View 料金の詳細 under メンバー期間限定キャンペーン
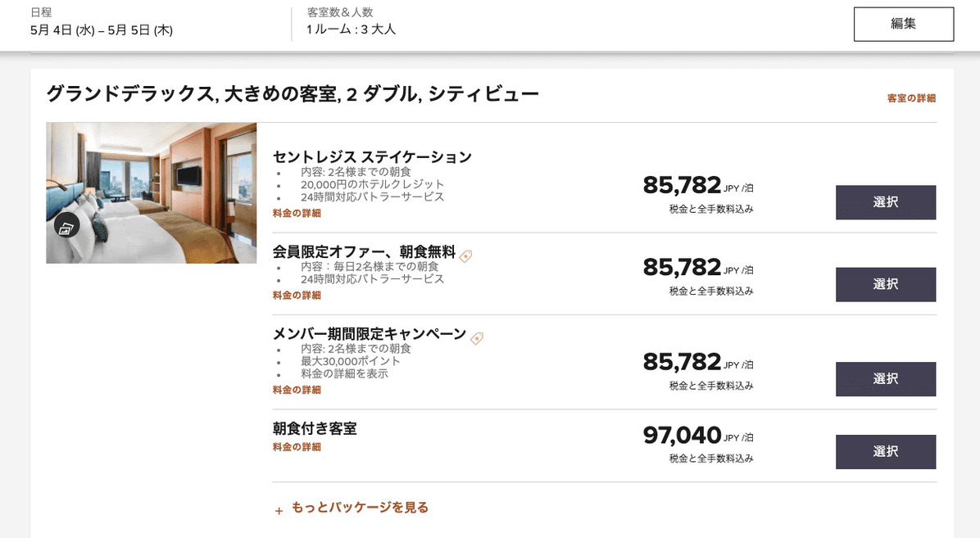This screenshot has height=538, width=980. [x=297, y=390]
